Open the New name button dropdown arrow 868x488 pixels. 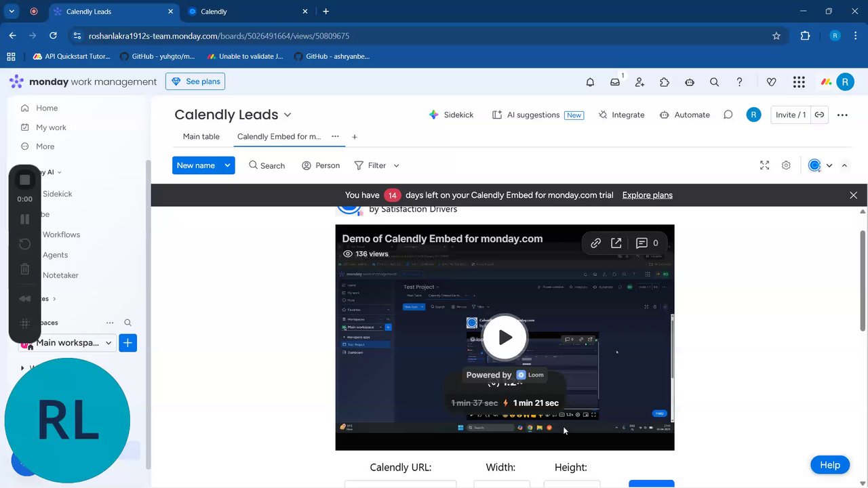tap(227, 165)
